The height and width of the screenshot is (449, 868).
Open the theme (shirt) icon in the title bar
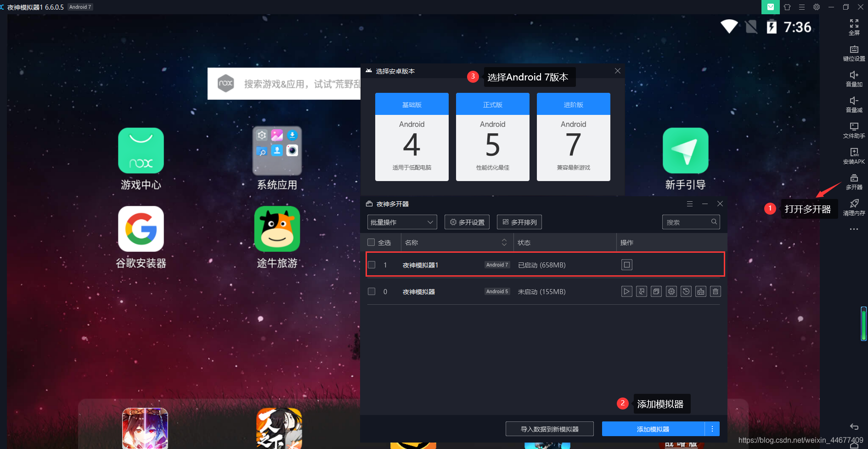[787, 7]
